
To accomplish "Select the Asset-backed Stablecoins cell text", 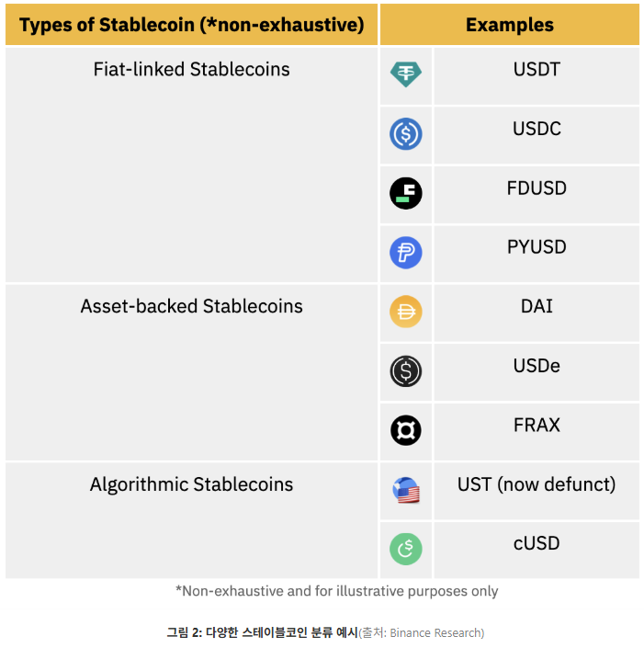I will tap(191, 306).
